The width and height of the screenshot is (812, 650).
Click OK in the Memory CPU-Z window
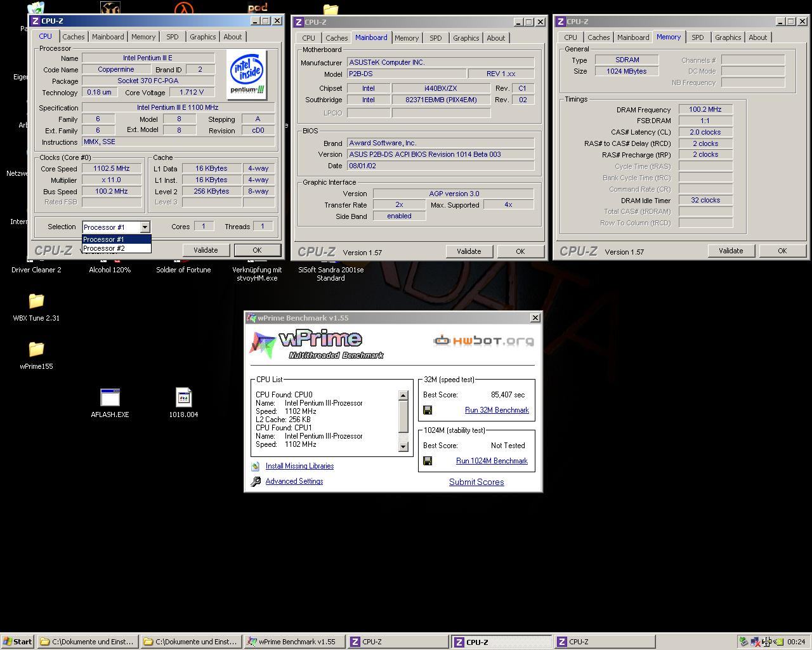(782, 251)
